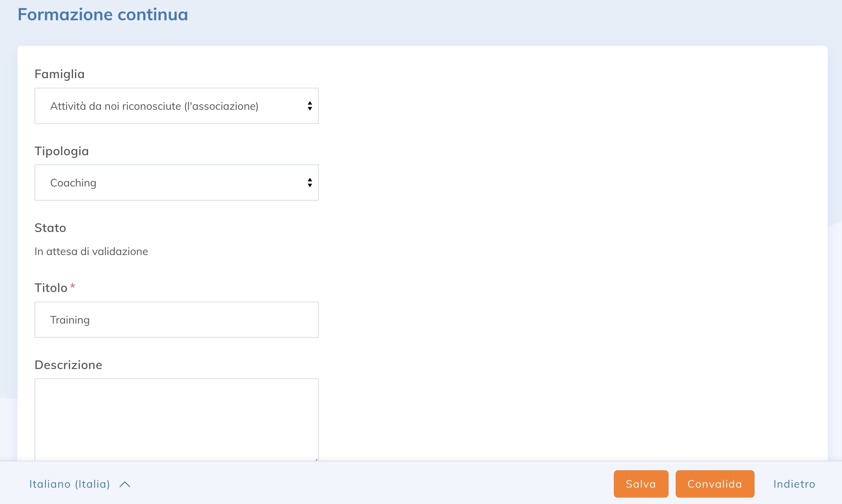Click inside the empty Descrizione text area
The image size is (842, 504).
pos(177,419)
